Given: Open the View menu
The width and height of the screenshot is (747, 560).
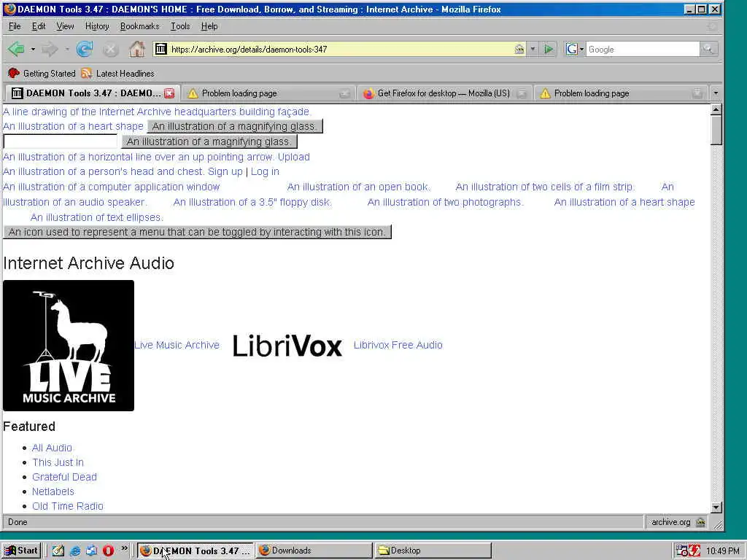Looking at the screenshot, I should (x=65, y=26).
